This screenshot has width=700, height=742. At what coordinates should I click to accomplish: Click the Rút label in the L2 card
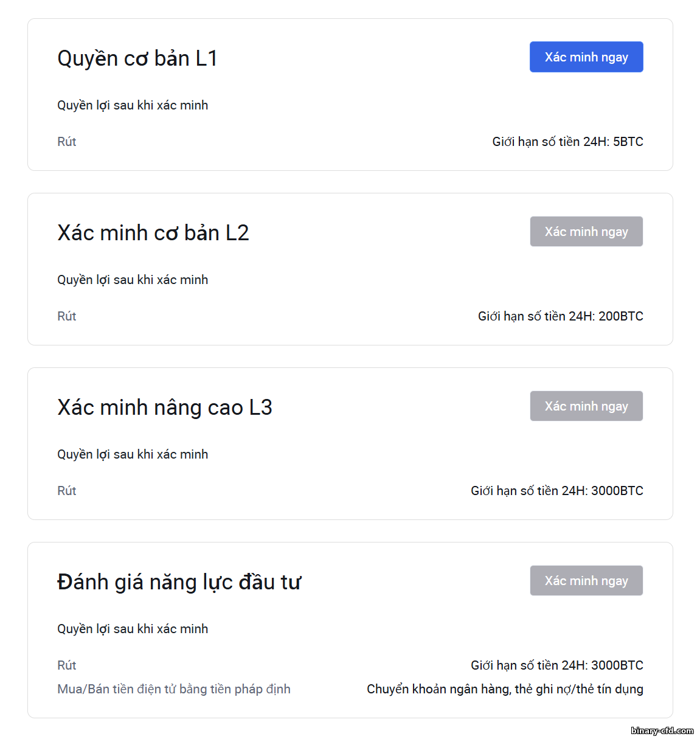(67, 316)
